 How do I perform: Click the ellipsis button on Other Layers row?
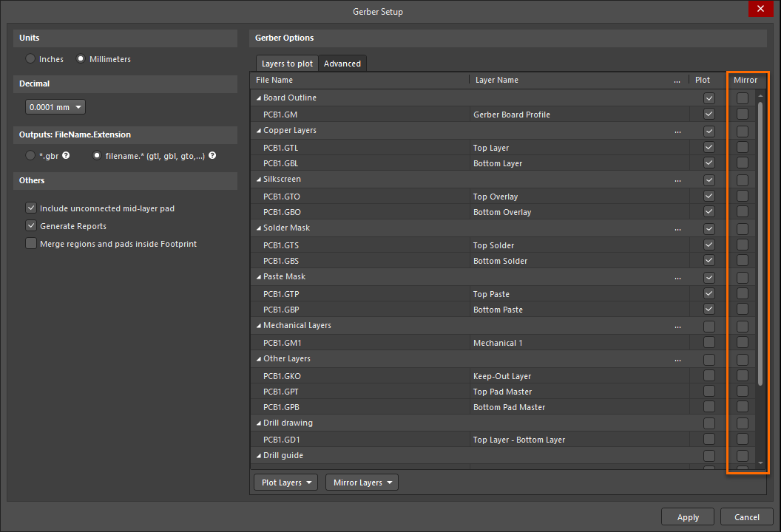pos(677,359)
